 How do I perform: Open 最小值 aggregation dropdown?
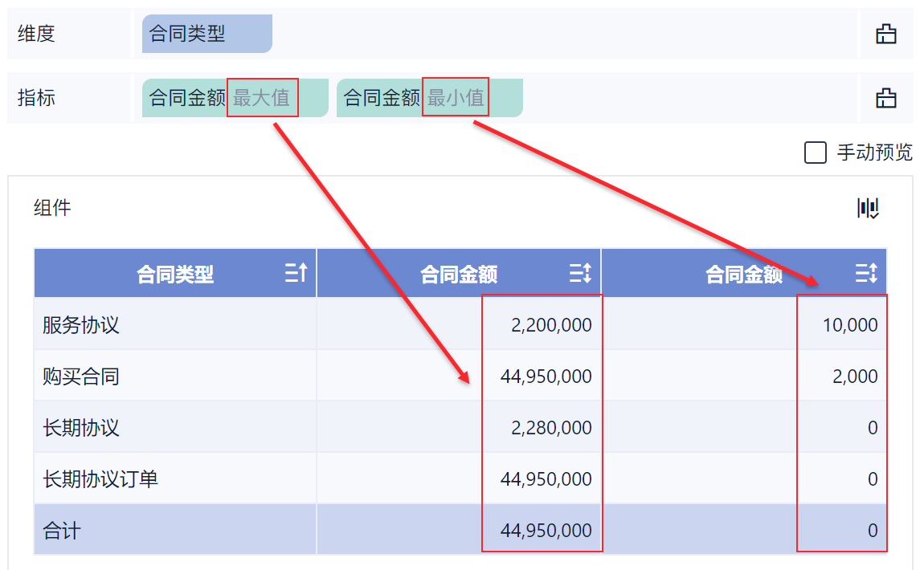[456, 98]
